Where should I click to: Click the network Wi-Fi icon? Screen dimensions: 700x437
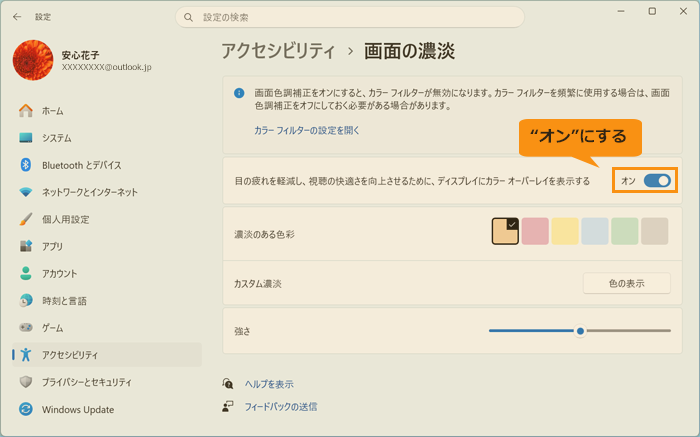[x=26, y=192]
